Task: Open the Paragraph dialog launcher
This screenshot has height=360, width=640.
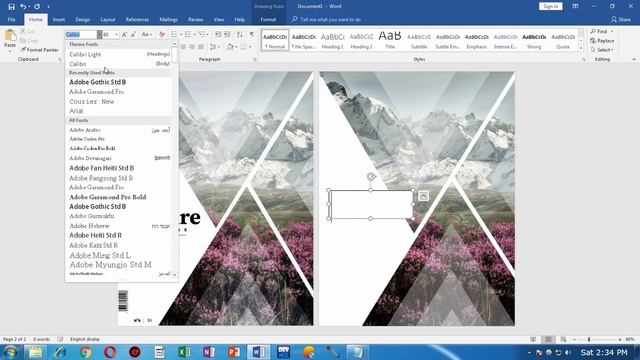Action: [x=255, y=60]
